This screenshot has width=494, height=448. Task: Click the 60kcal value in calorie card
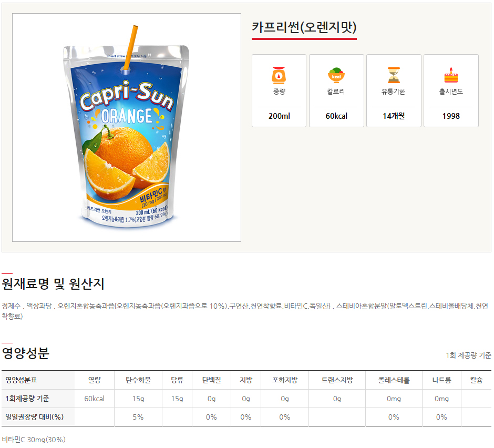click(x=336, y=116)
